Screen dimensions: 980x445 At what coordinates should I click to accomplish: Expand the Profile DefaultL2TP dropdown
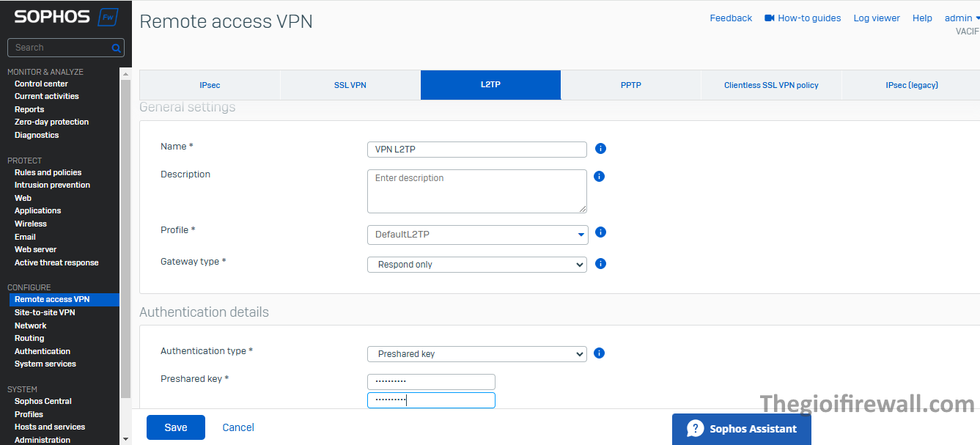point(476,235)
